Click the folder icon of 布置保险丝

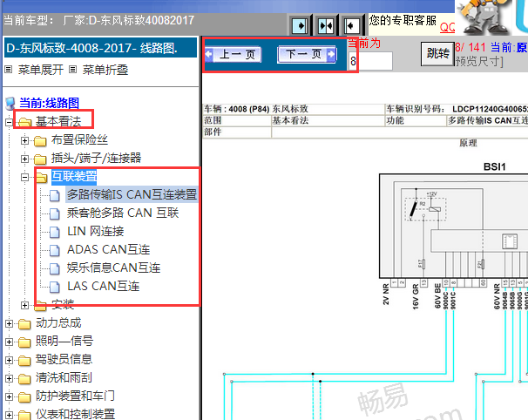click(40, 141)
